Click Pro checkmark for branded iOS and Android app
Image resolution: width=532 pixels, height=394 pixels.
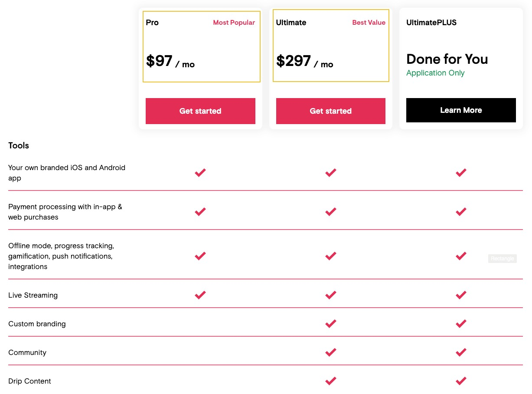coord(200,173)
